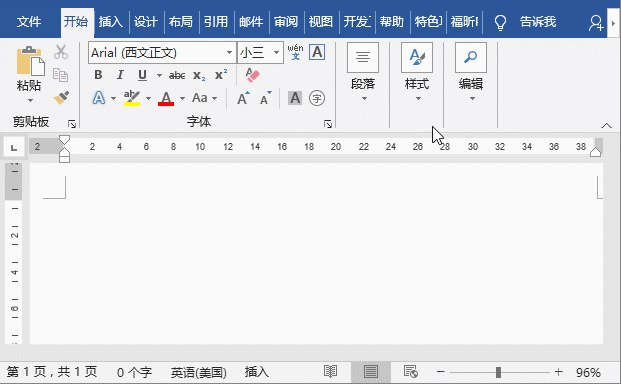621x384 pixels.
Task: Toggle character shading icon
Action: 295,98
